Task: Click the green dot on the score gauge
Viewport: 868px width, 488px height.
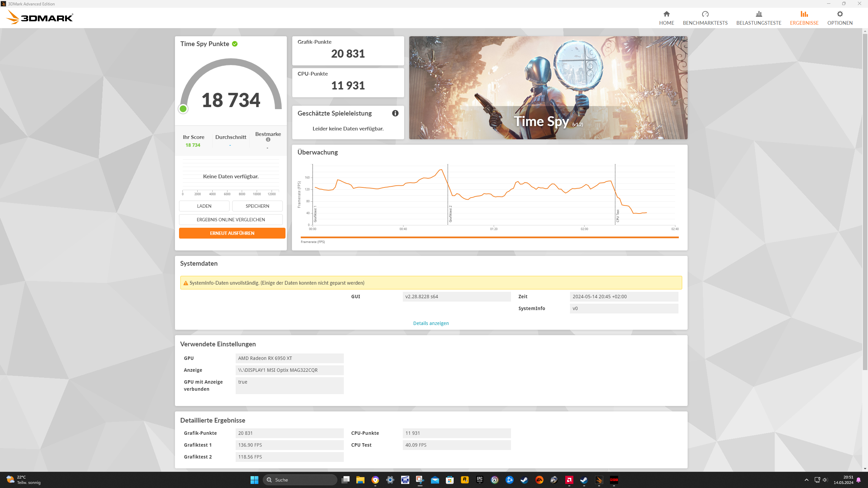Action: (x=183, y=109)
